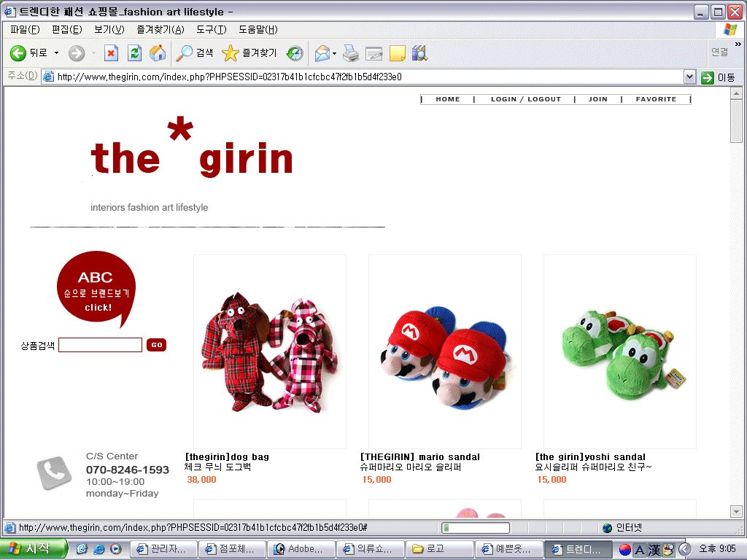747x560 pixels.
Task: Click the red GO search button
Action: 157,345
